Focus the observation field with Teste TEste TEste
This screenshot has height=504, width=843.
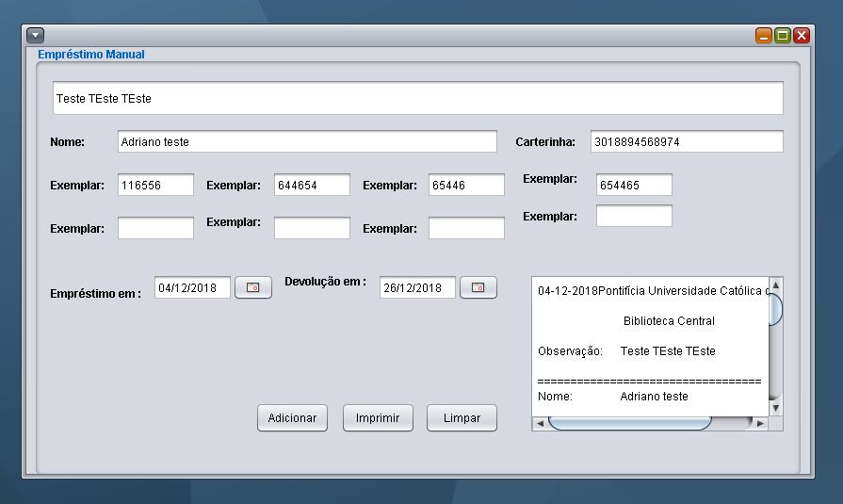click(x=418, y=98)
